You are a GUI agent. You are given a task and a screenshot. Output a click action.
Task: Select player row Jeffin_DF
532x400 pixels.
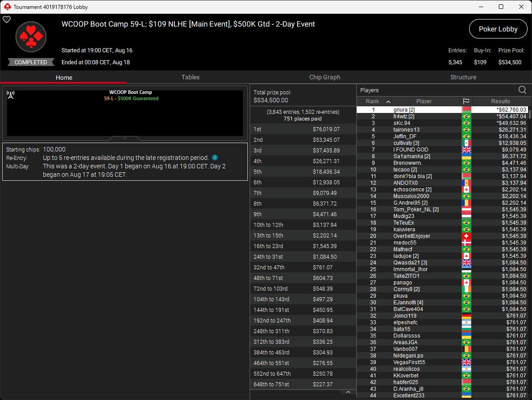pyautogui.click(x=443, y=136)
